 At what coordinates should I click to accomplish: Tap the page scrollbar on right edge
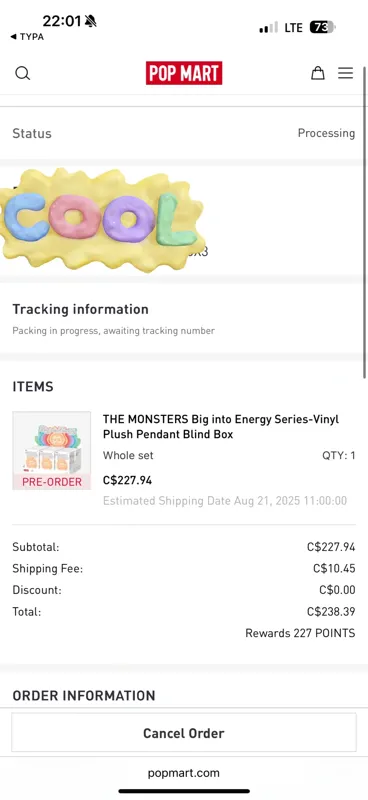364,224
